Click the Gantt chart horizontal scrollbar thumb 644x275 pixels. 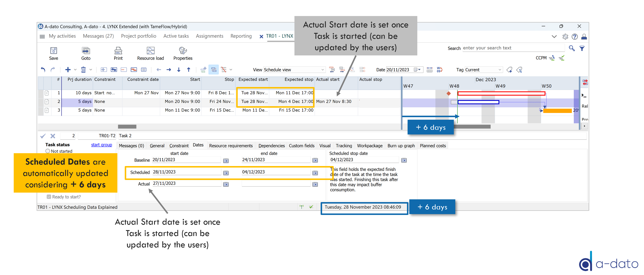point(472,126)
